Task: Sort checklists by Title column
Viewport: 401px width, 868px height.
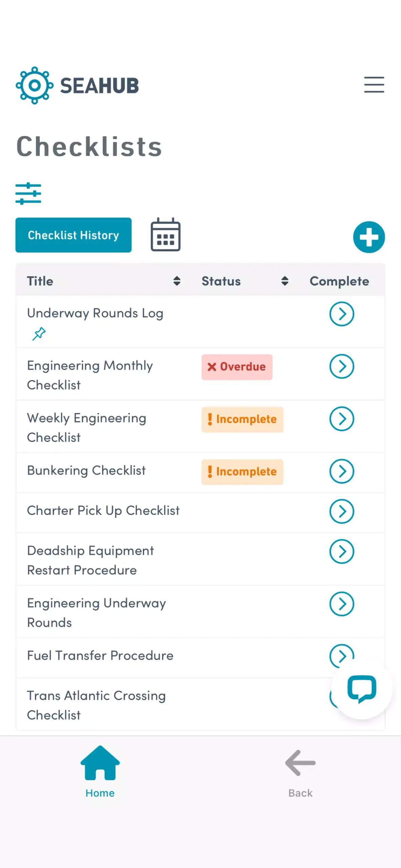Action: point(177,281)
